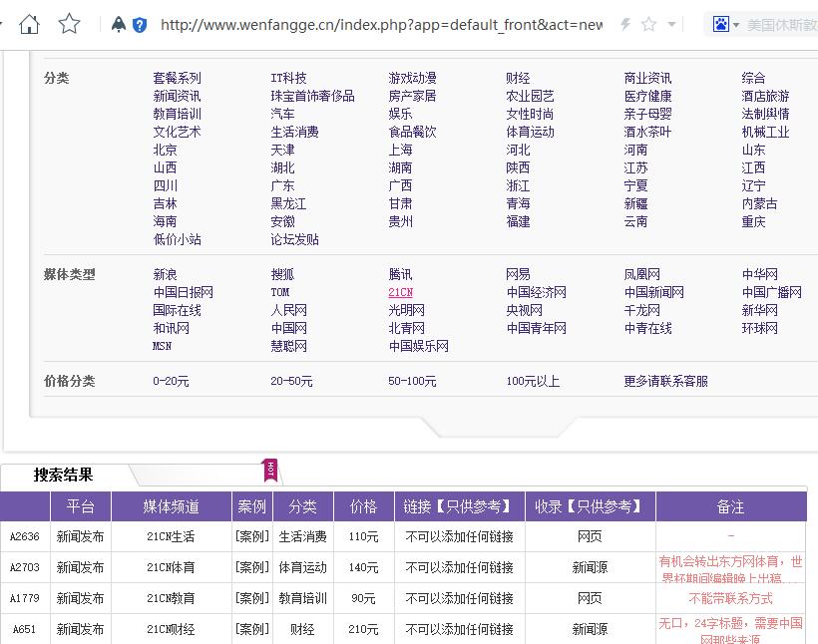Click the blue security shield icon
Viewport: 818px width, 644px height.
[x=140, y=25]
